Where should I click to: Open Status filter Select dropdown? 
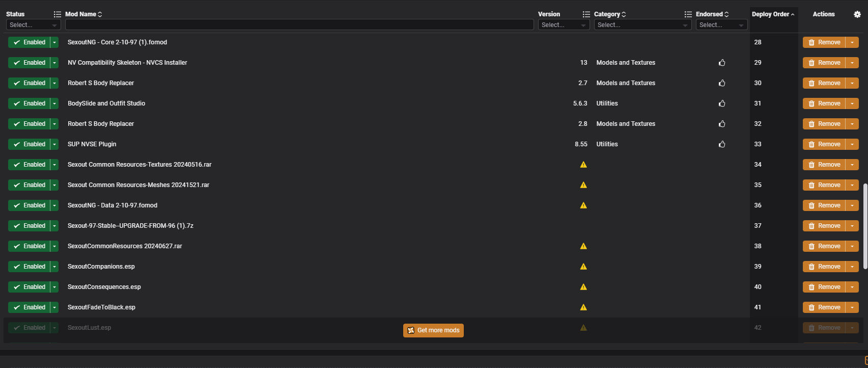(34, 25)
